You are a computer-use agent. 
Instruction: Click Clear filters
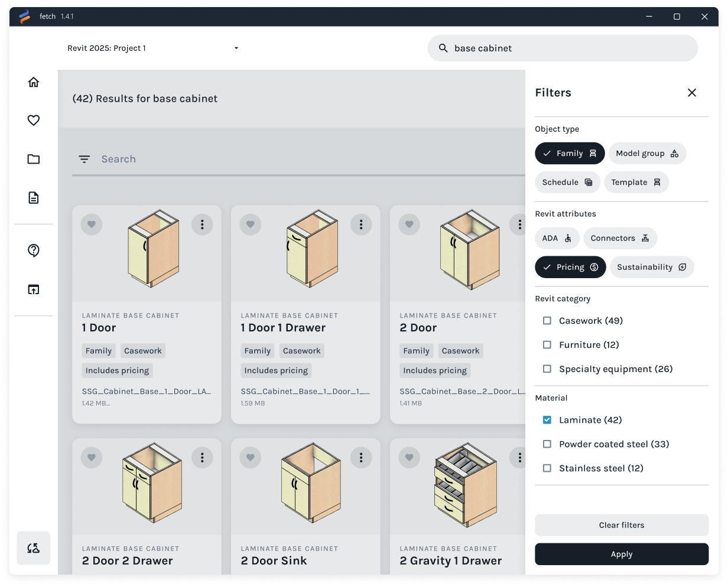pos(622,525)
